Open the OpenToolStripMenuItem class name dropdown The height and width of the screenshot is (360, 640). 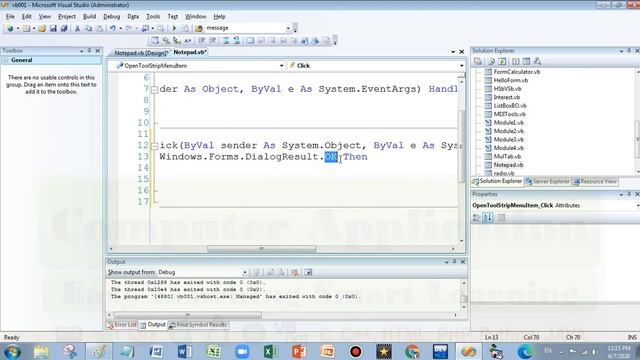click(x=281, y=66)
